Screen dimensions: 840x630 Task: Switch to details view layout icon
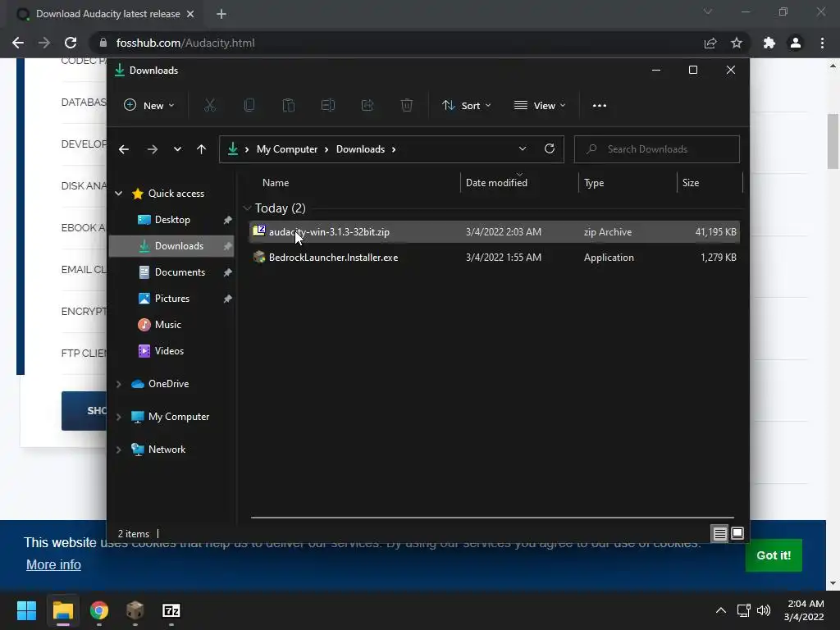point(719,533)
